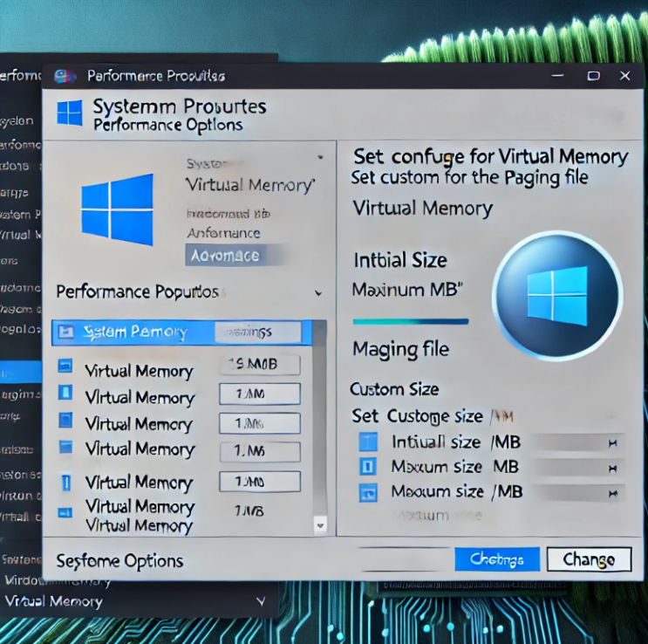Close the Performance window
Viewport: 648px width, 644px height.
coord(624,76)
